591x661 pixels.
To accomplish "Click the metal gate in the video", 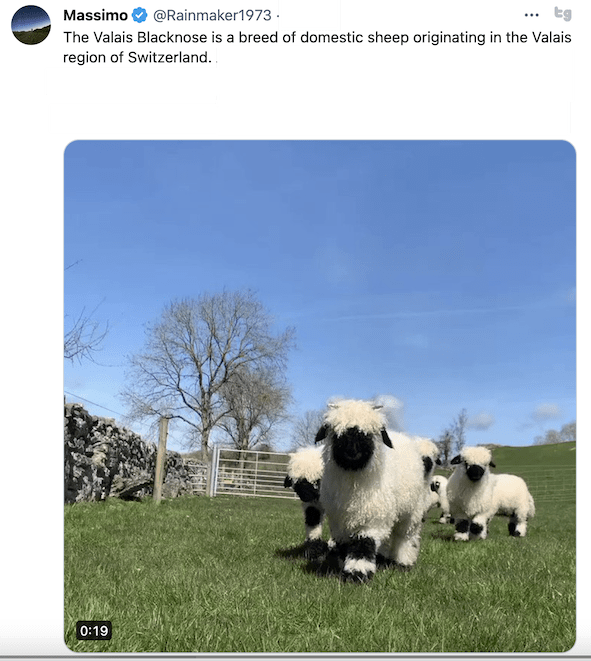I will 253,472.
